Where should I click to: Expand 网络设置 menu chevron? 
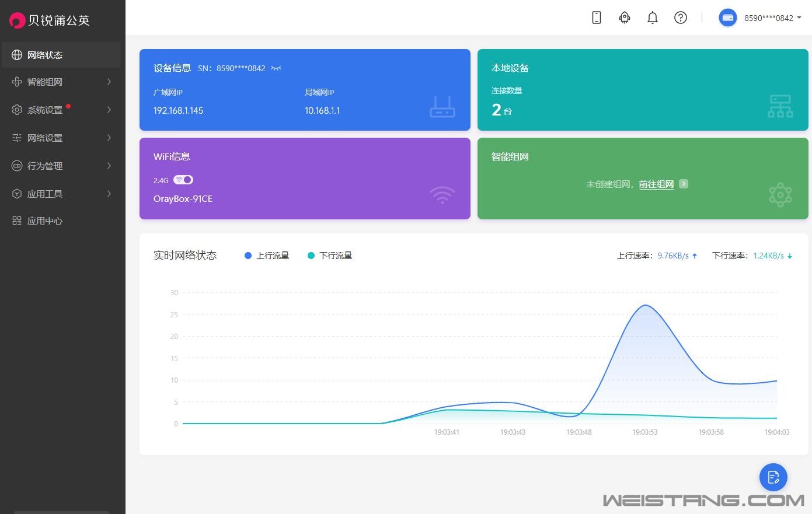click(x=109, y=138)
